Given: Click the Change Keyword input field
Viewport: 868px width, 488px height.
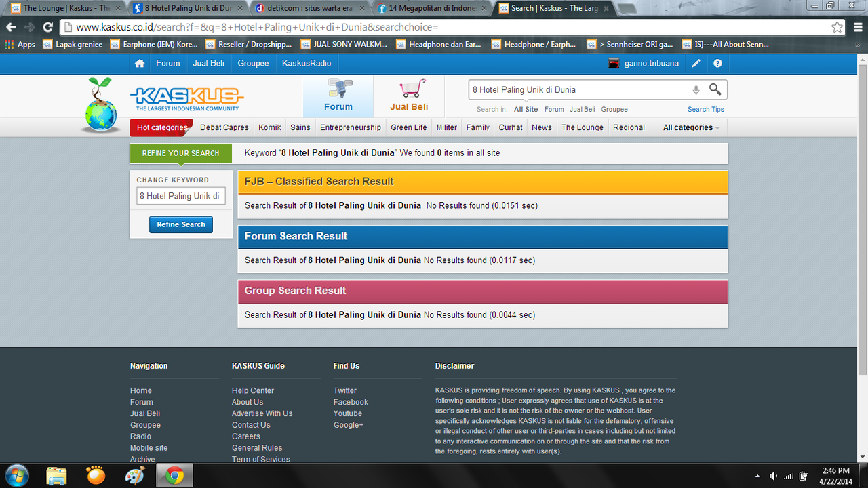Looking at the screenshot, I should (x=181, y=196).
